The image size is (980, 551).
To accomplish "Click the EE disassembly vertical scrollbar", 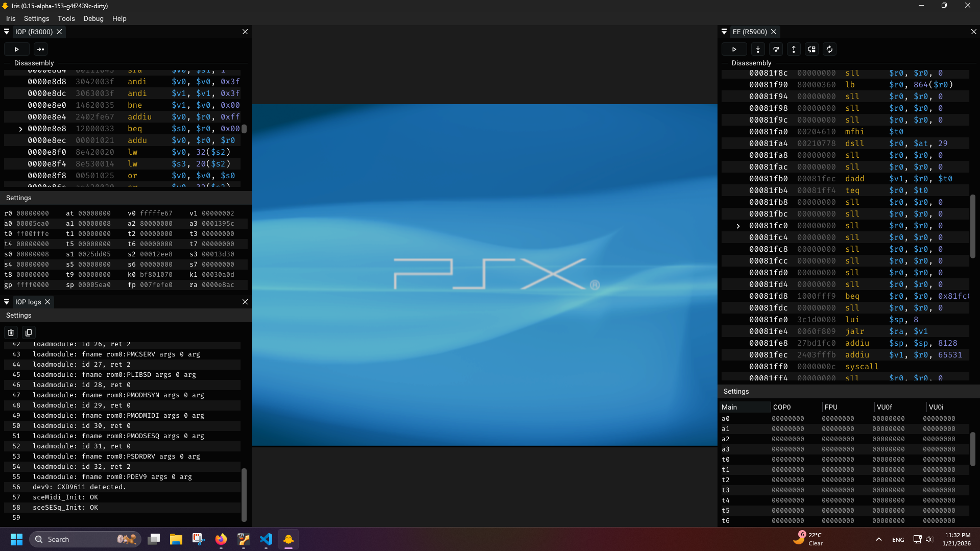I will tap(972, 226).
